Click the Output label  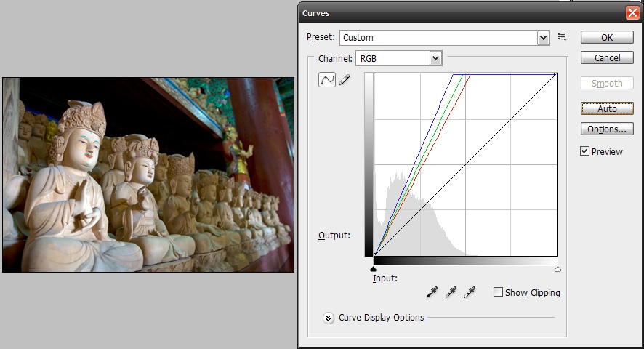point(334,236)
